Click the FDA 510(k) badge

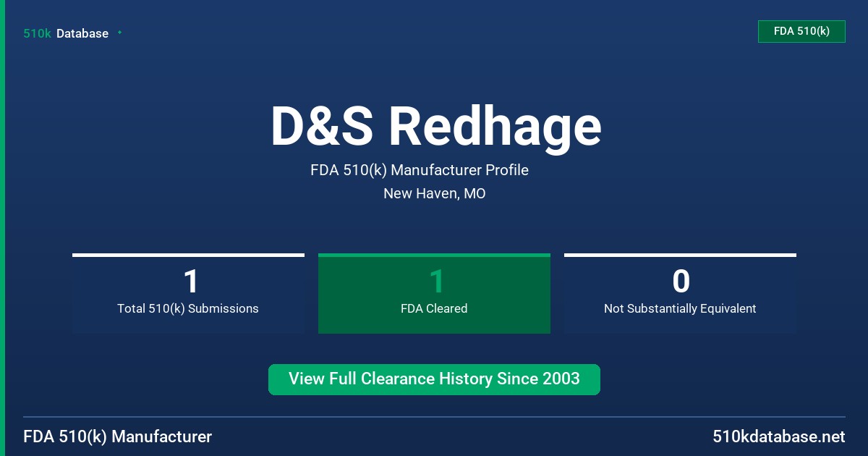(801, 31)
